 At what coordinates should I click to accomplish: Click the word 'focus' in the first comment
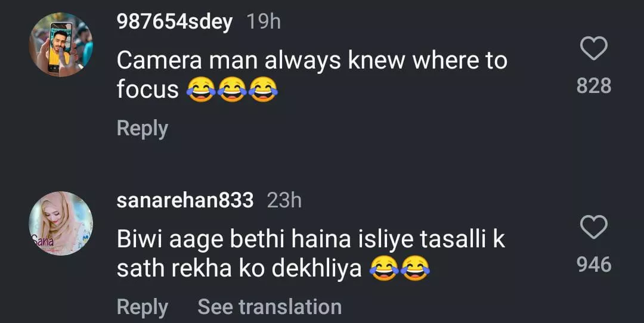(147, 90)
